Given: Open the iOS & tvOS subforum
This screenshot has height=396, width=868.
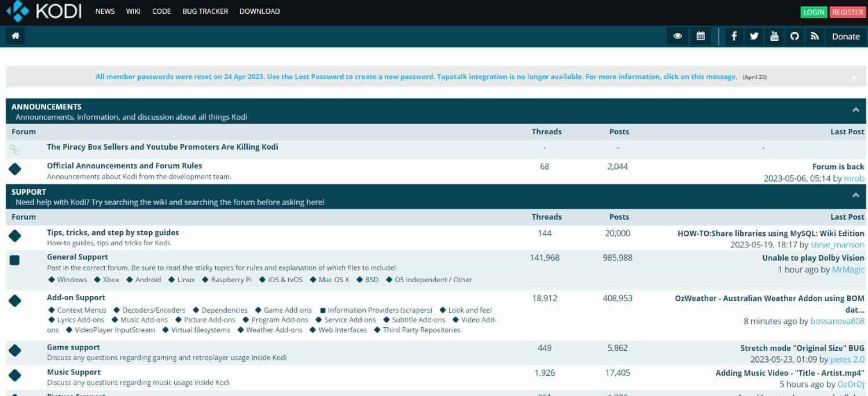Looking at the screenshot, I should click(x=285, y=279).
